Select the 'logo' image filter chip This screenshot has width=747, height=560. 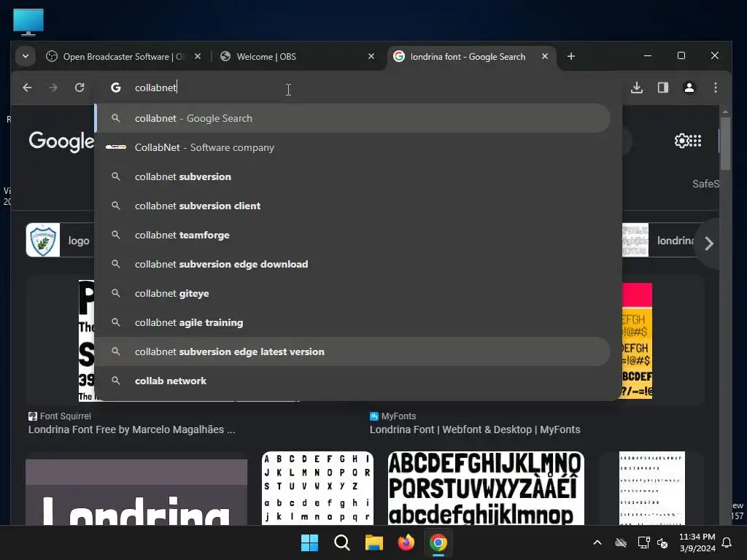click(60, 240)
